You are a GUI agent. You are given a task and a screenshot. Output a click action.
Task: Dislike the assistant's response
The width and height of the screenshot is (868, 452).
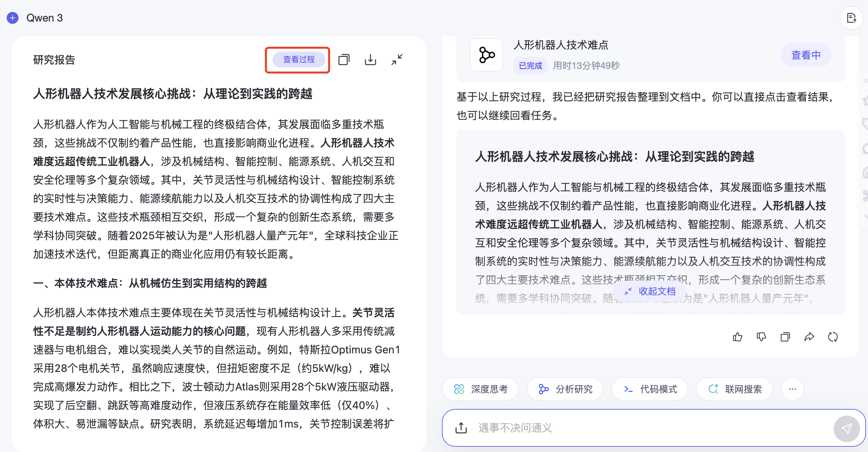(761, 337)
